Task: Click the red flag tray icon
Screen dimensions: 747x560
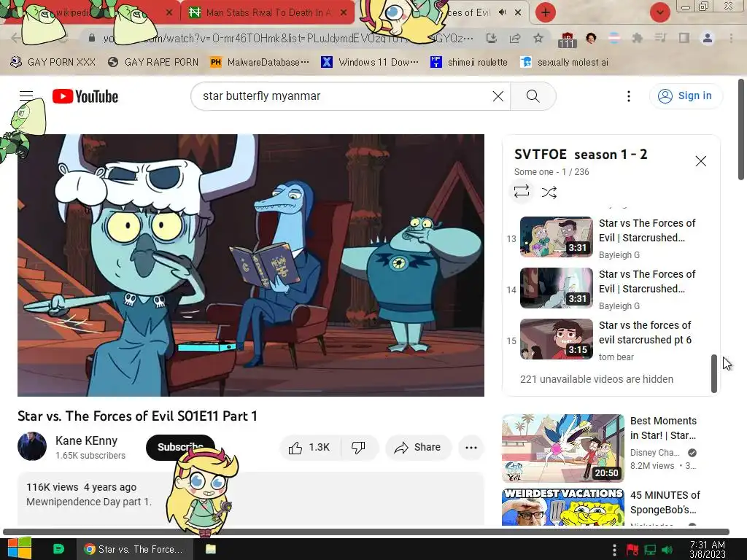Action: [x=632, y=550]
